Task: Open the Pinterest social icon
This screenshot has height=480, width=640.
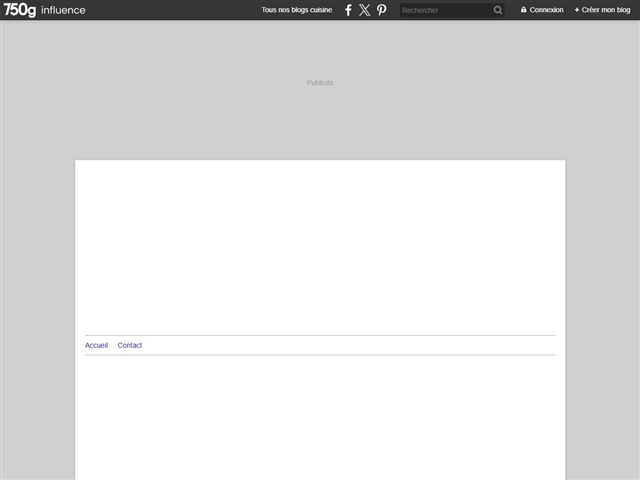Action: pyautogui.click(x=381, y=10)
